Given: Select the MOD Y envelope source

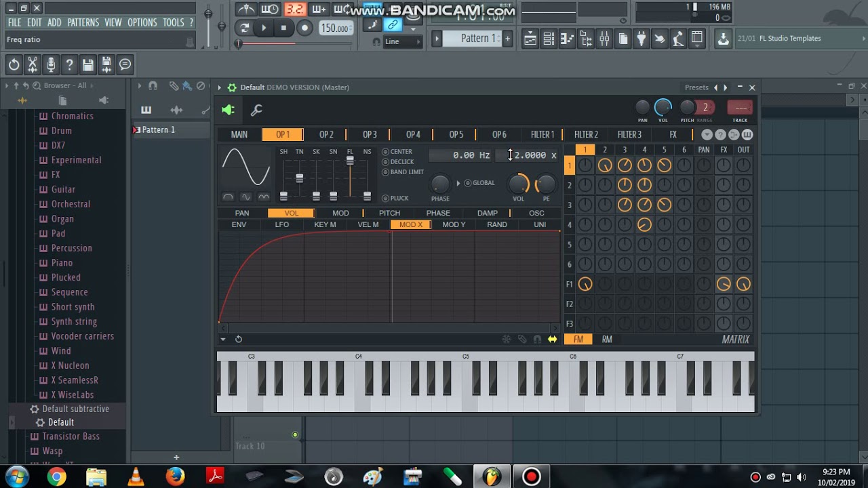Looking at the screenshot, I should pos(454,224).
